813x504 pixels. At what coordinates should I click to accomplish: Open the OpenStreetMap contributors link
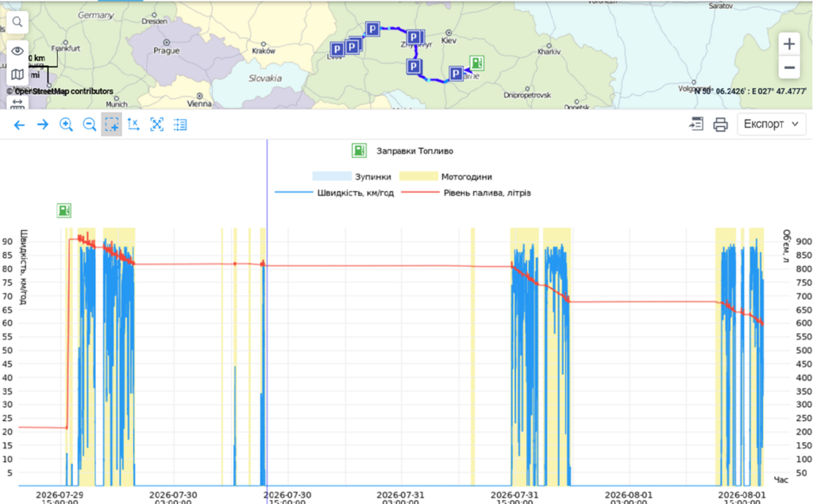[x=60, y=91]
